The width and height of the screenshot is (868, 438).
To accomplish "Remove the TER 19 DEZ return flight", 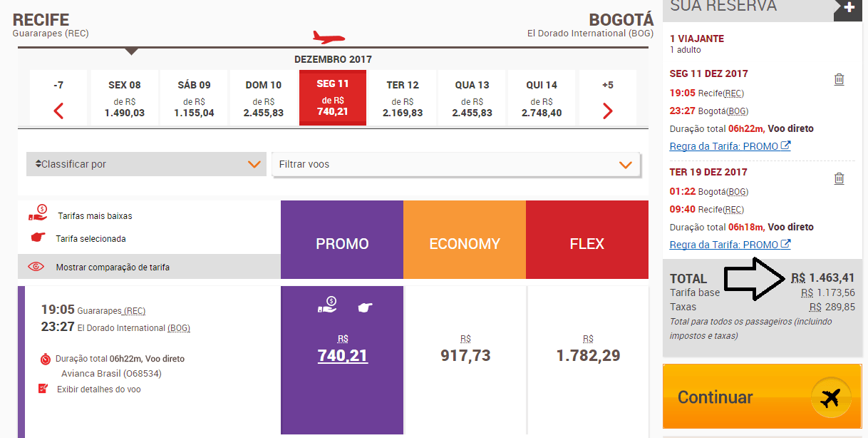I will tap(839, 178).
